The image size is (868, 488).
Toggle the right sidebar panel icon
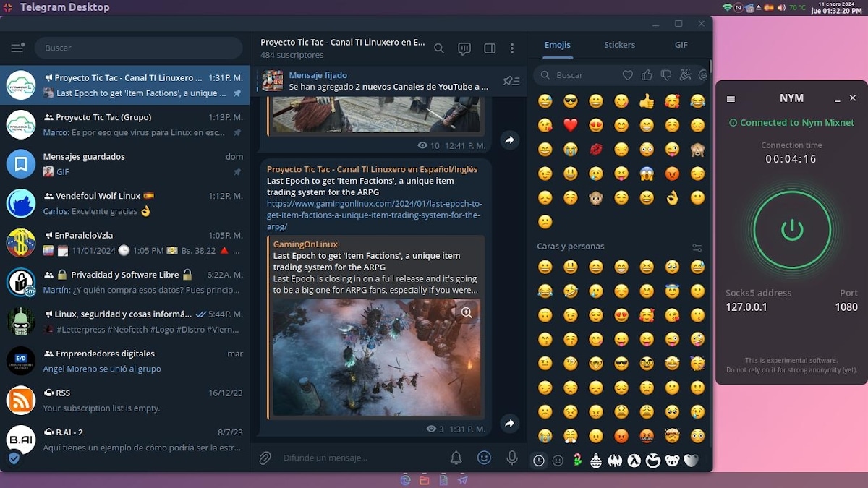[490, 48]
